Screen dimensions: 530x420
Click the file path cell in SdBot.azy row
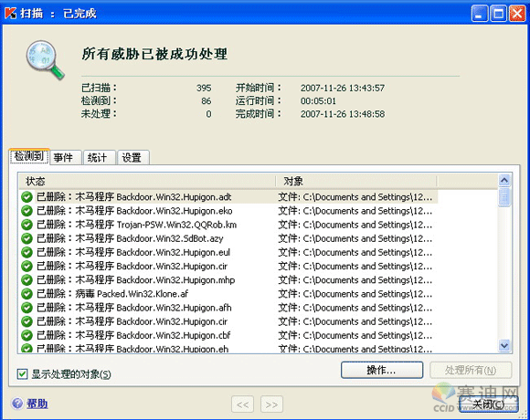tap(355, 238)
